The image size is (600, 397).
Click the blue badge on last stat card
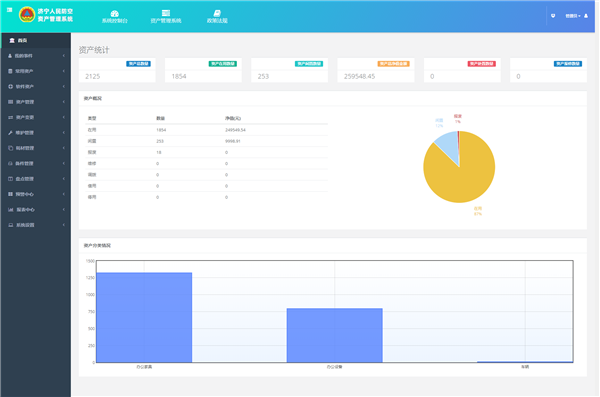(568, 64)
